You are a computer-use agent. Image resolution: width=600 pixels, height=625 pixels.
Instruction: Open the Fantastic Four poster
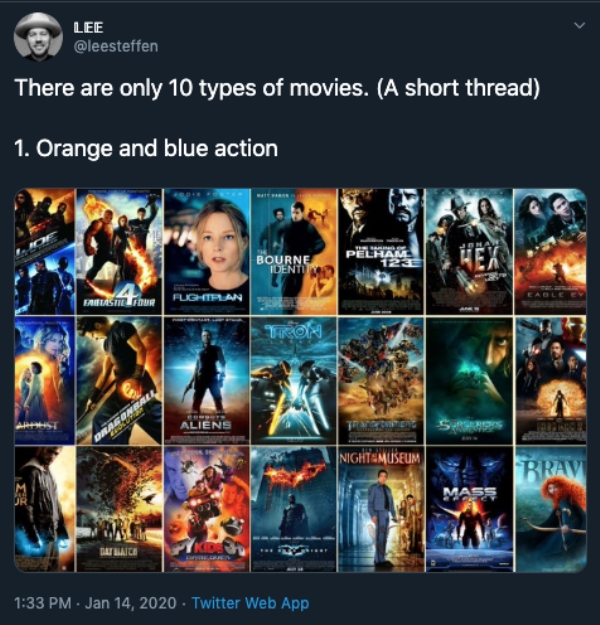[119, 252]
